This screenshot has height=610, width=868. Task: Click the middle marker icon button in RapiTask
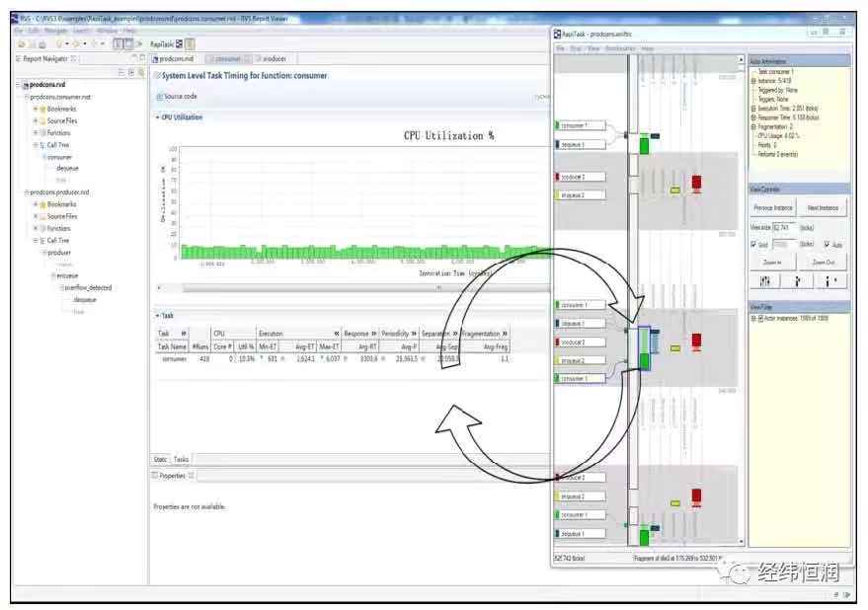tap(797, 281)
